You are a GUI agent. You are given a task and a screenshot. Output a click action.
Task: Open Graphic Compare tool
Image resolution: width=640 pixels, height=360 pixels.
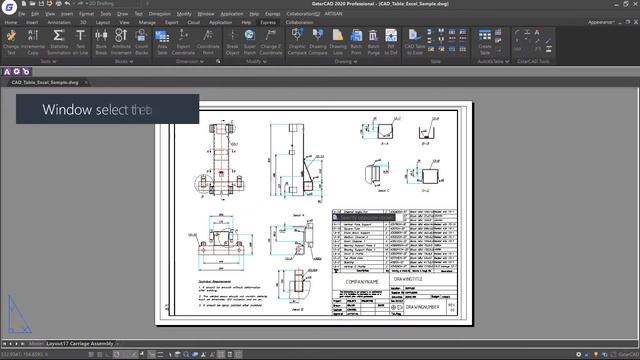click(297, 42)
